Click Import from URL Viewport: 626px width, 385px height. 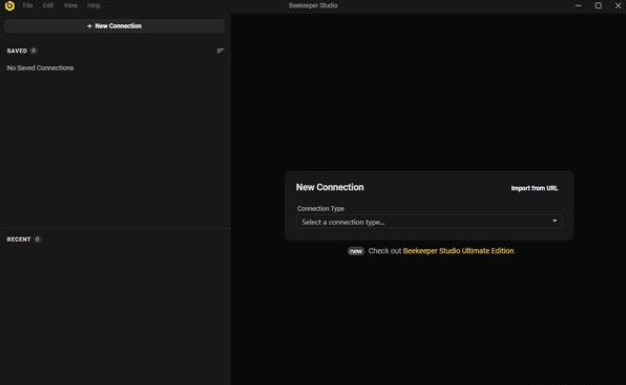[x=535, y=188]
